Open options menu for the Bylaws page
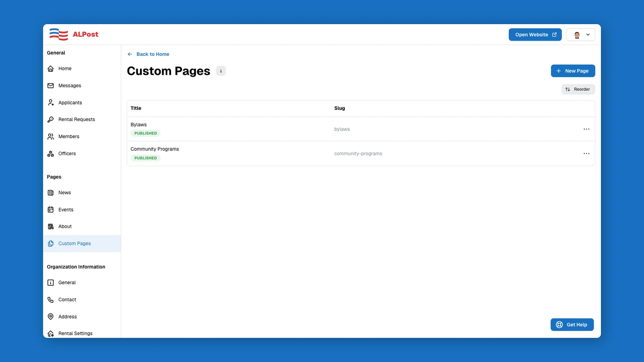The width and height of the screenshot is (644, 362). click(x=586, y=129)
